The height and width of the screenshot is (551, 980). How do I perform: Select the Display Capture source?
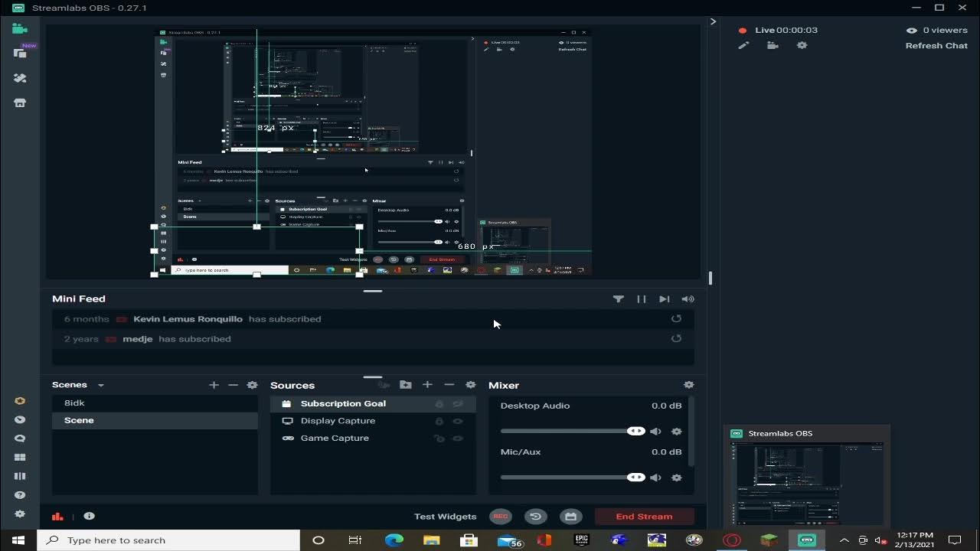(x=373, y=421)
